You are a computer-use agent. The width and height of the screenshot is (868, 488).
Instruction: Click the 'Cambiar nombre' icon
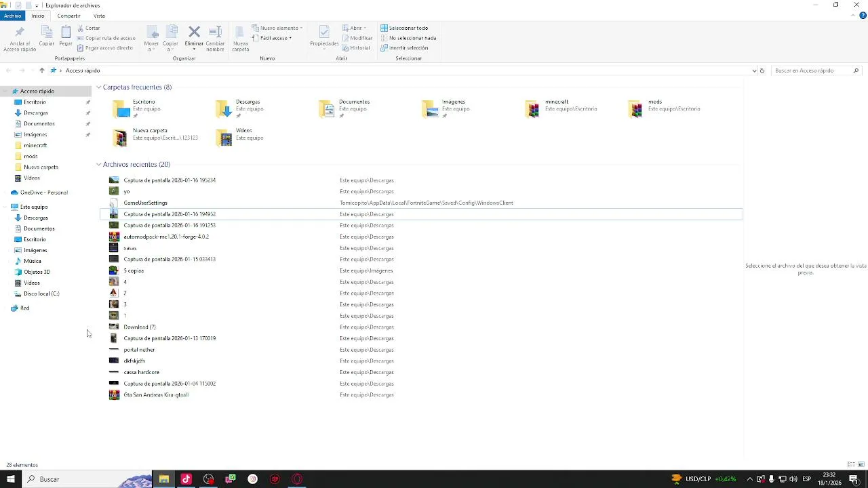(x=215, y=32)
